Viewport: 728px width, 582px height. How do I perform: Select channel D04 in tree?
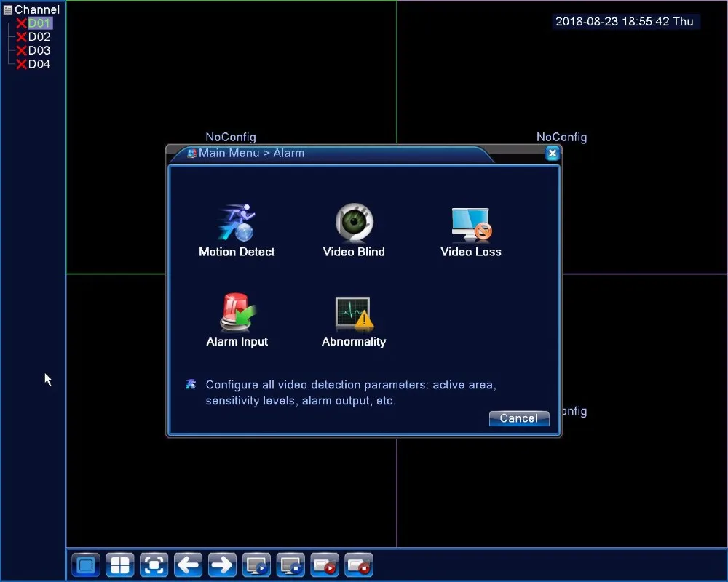(39, 64)
